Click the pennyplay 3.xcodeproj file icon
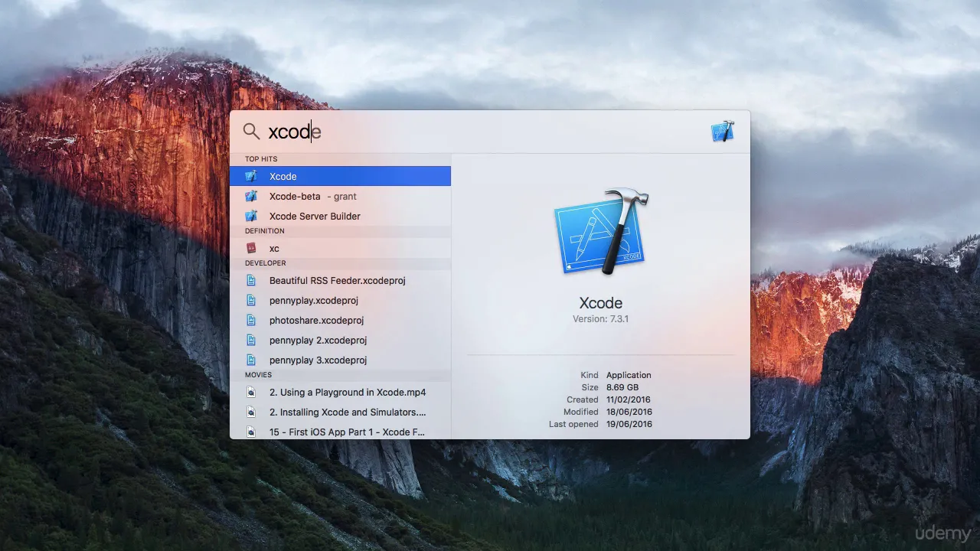Viewport: 980px width, 551px height. click(251, 360)
